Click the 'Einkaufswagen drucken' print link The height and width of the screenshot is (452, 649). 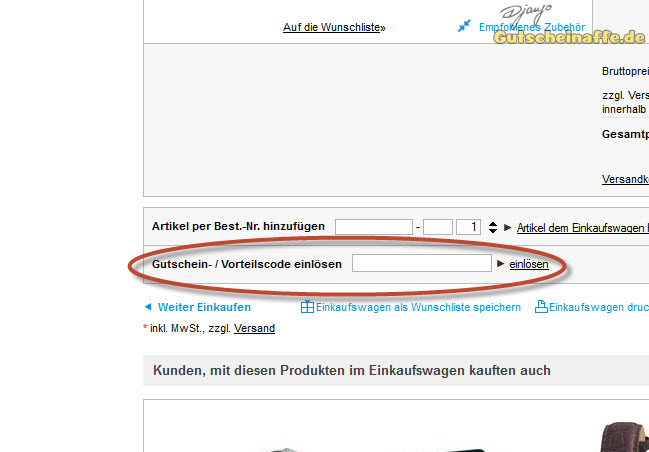tap(598, 308)
